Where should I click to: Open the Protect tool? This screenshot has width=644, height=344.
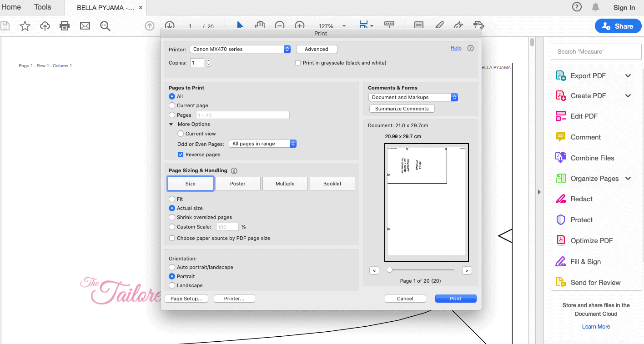(574, 220)
